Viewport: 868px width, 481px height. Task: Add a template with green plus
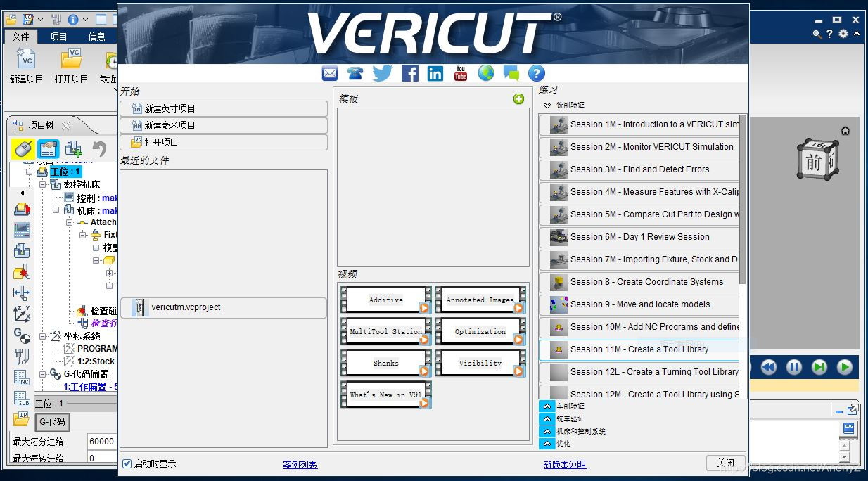[x=518, y=99]
